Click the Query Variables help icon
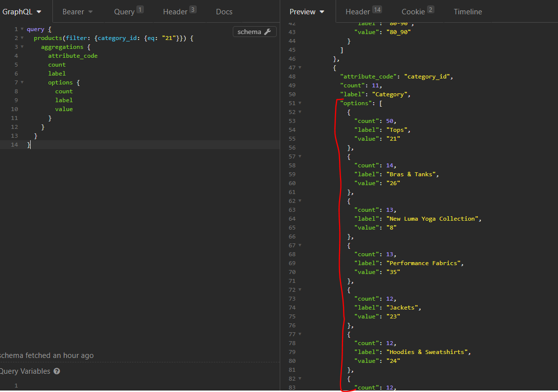The height and width of the screenshot is (392, 558). (x=56, y=371)
